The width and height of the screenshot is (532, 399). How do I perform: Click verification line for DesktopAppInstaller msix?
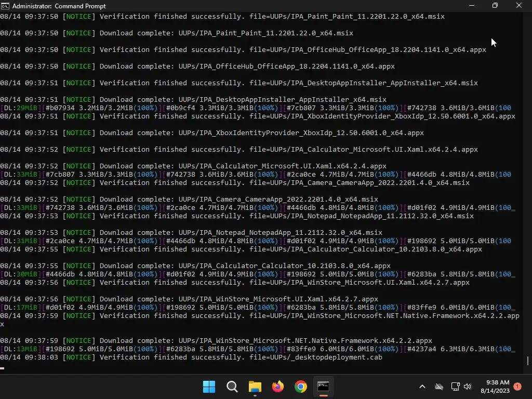click(x=239, y=83)
